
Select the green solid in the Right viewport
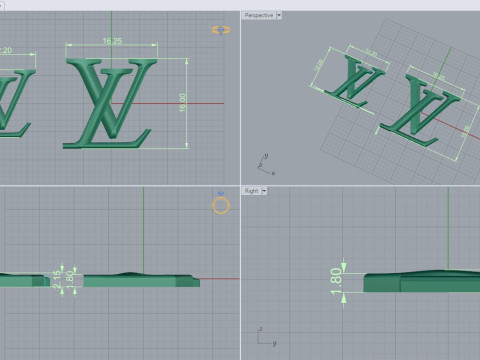422,281
